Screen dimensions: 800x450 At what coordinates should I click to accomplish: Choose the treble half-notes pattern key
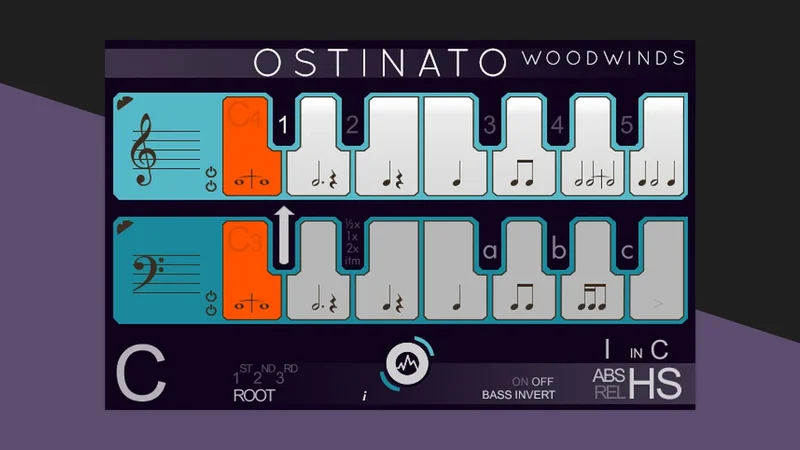click(x=593, y=146)
